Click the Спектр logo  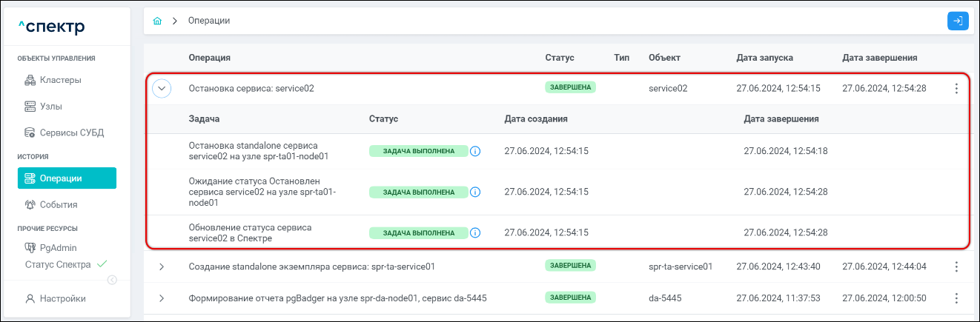click(52, 28)
